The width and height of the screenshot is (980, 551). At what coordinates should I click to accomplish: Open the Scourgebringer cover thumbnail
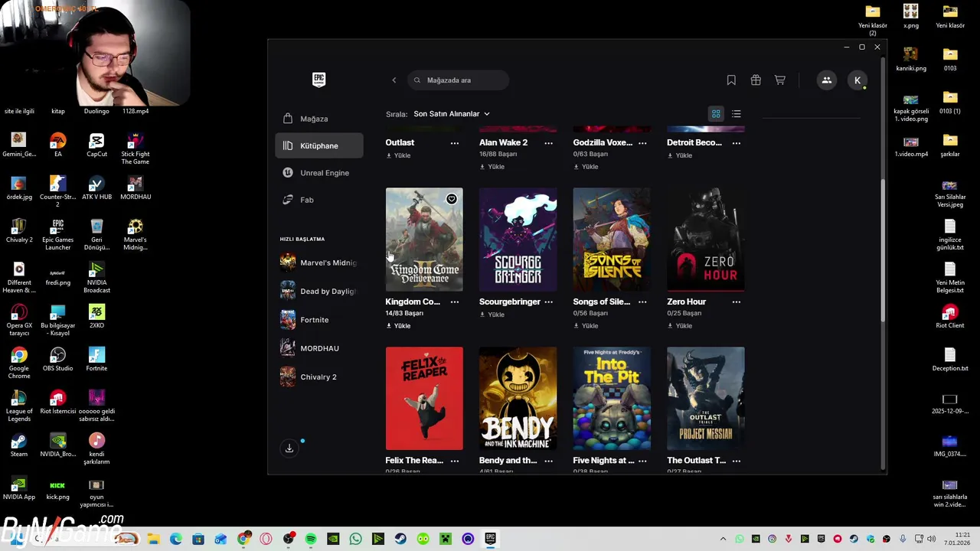click(518, 240)
